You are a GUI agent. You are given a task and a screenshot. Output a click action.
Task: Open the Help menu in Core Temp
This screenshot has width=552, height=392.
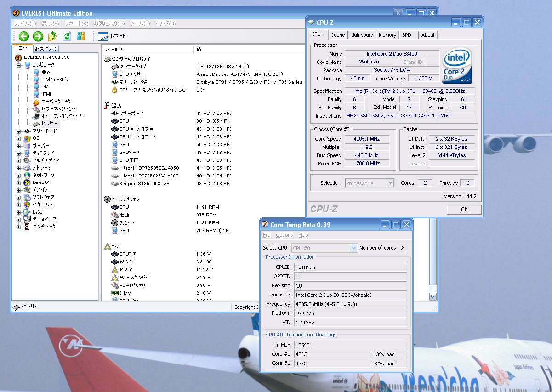click(303, 235)
